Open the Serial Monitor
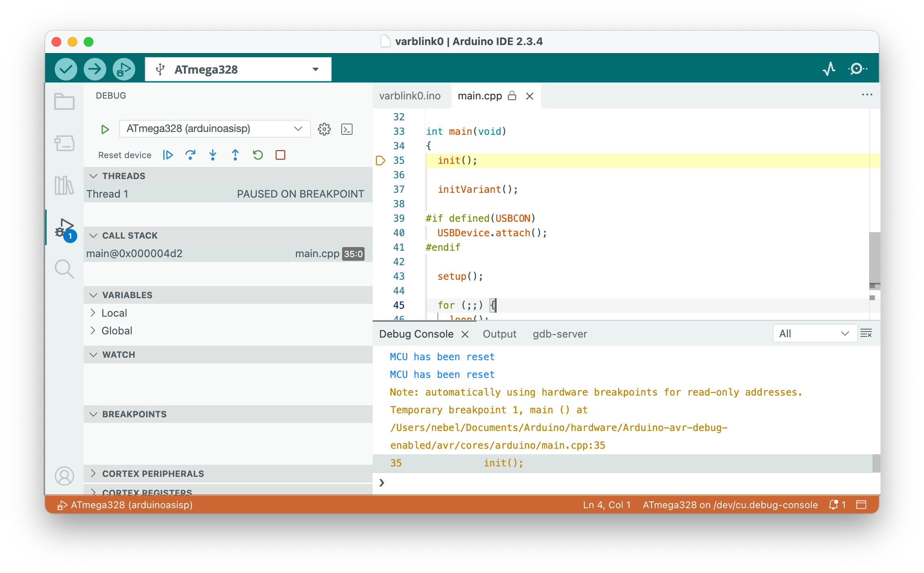The height and width of the screenshot is (573, 924). [x=858, y=69]
